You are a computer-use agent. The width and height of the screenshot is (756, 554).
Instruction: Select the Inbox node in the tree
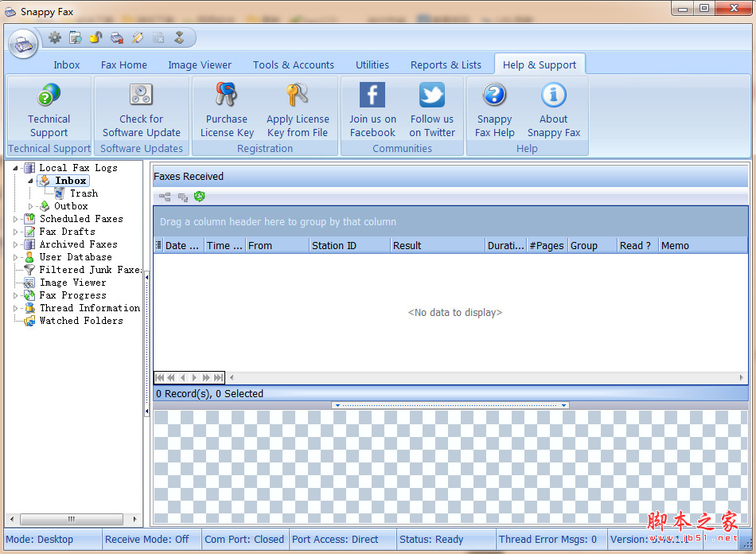(x=70, y=181)
